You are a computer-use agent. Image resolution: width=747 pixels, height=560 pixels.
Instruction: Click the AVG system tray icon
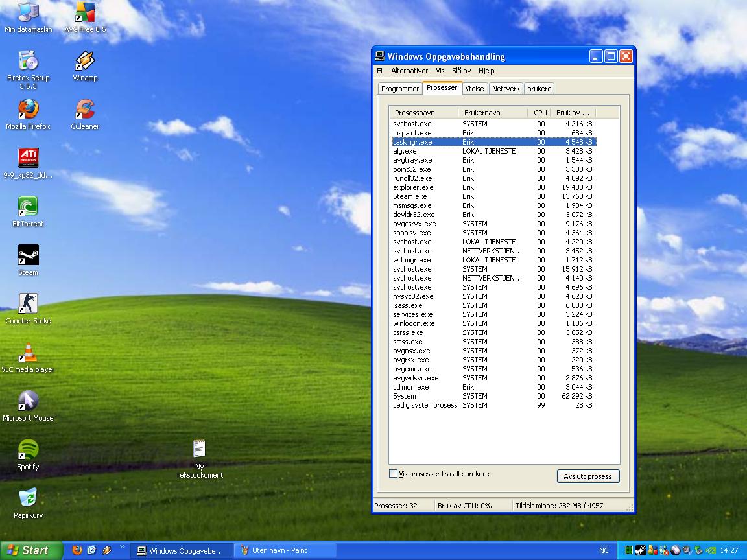click(x=652, y=550)
